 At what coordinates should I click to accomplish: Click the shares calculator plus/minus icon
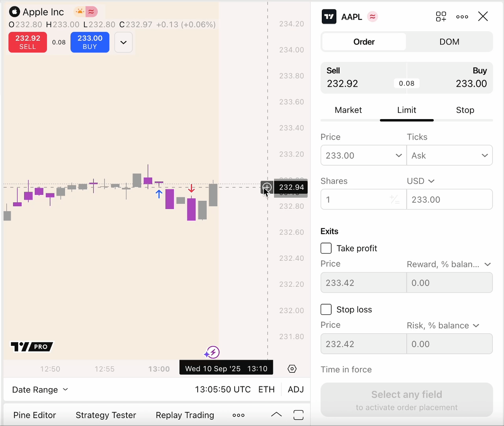point(394,200)
